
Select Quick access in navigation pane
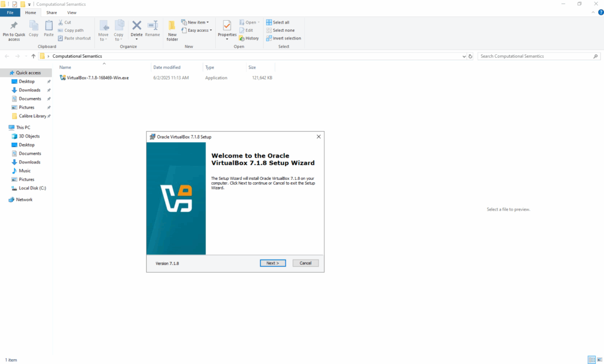(x=26, y=73)
